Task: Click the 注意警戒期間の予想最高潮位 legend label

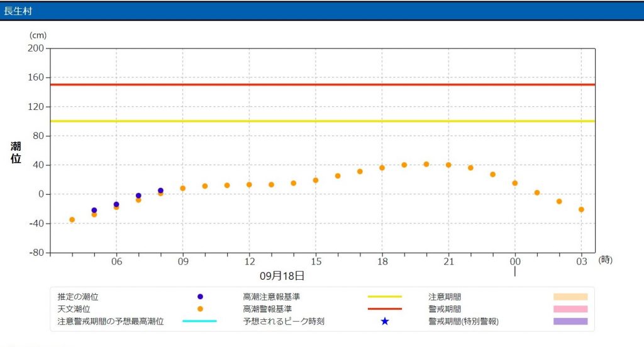Action: click(111, 321)
